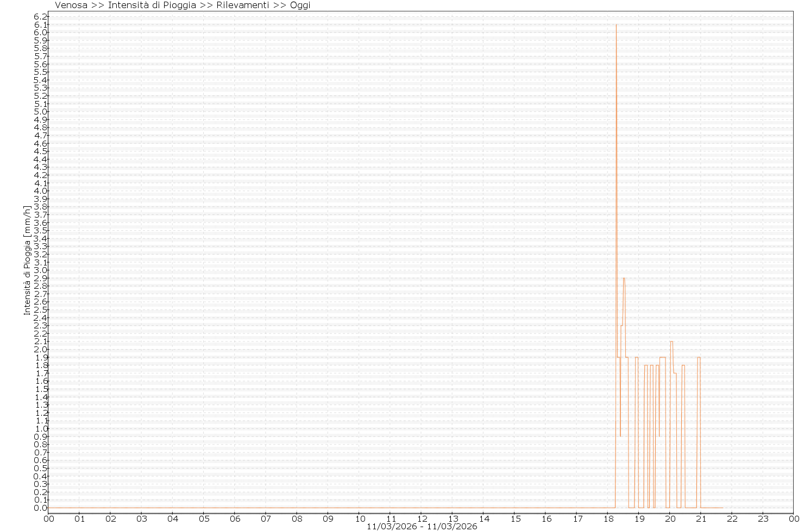804x532 pixels.
Task: Click the 00 tick label at axis start
Action: (49, 518)
